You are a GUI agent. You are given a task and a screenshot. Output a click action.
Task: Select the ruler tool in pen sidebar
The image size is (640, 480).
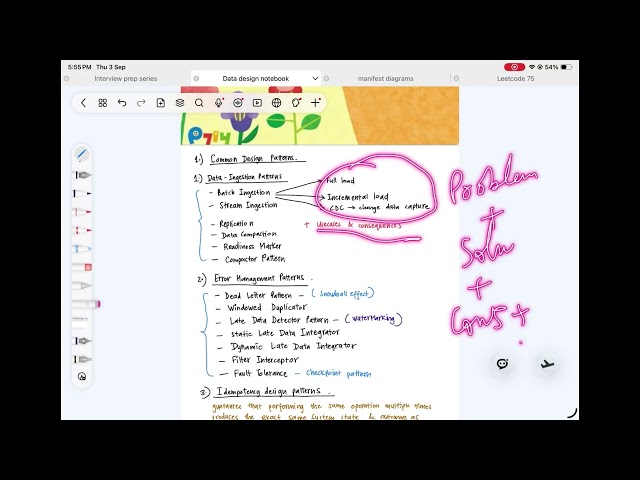pyautogui.click(x=80, y=322)
